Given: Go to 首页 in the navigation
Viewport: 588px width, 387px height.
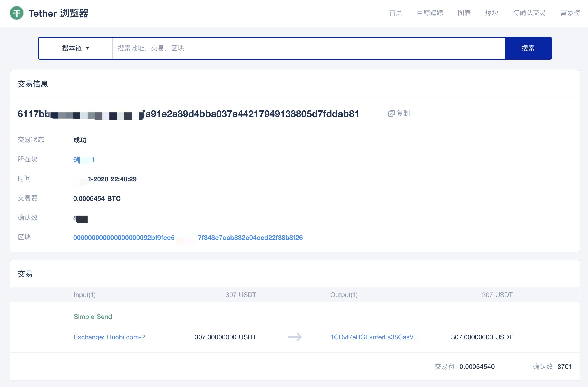Looking at the screenshot, I should pyautogui.click(x=396, y=13).
